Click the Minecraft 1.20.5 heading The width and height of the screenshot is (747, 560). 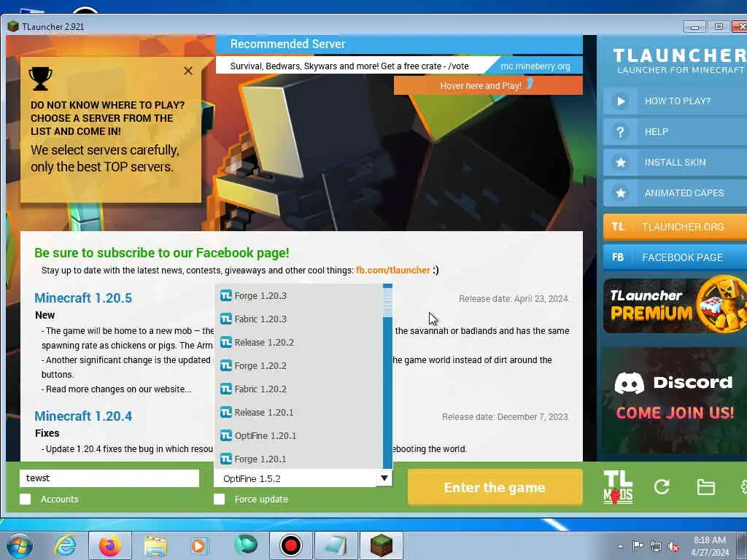click(83, 298)
